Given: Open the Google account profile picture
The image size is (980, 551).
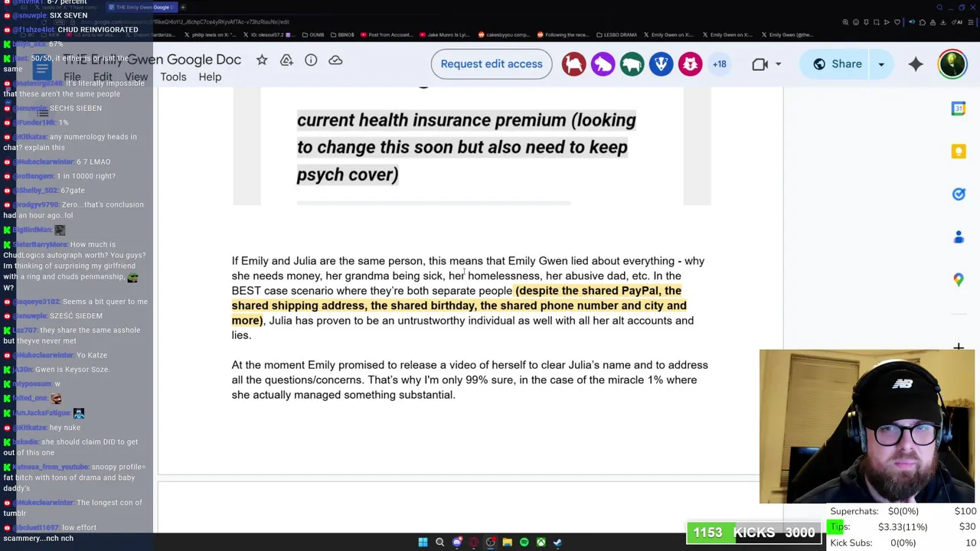Looking at the screenshot, I should [x=952, y=64].
